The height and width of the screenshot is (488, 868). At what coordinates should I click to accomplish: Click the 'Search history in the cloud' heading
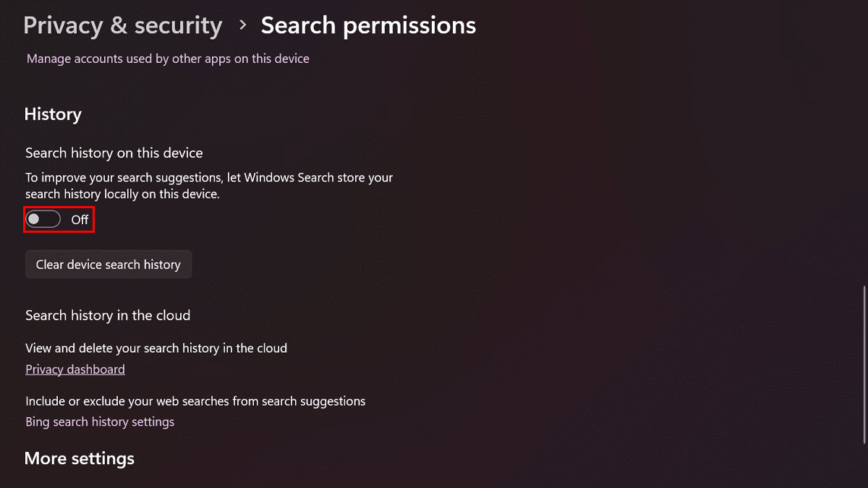(x=108, y=315)
